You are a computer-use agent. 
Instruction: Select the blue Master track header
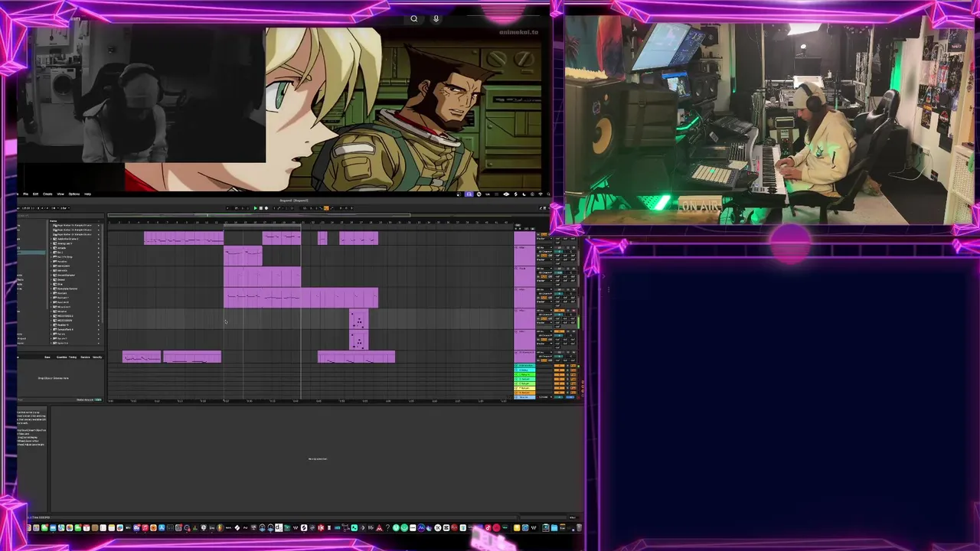point(524,397)
